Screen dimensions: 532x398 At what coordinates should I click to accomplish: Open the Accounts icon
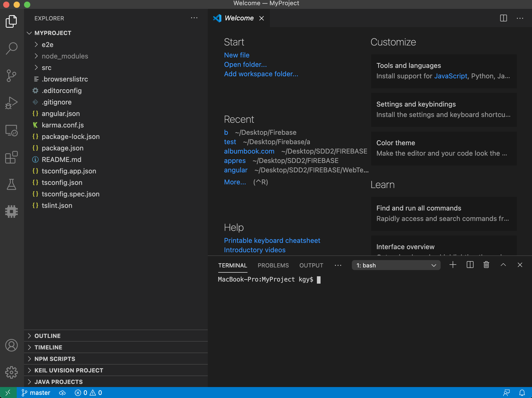(11, 345)
